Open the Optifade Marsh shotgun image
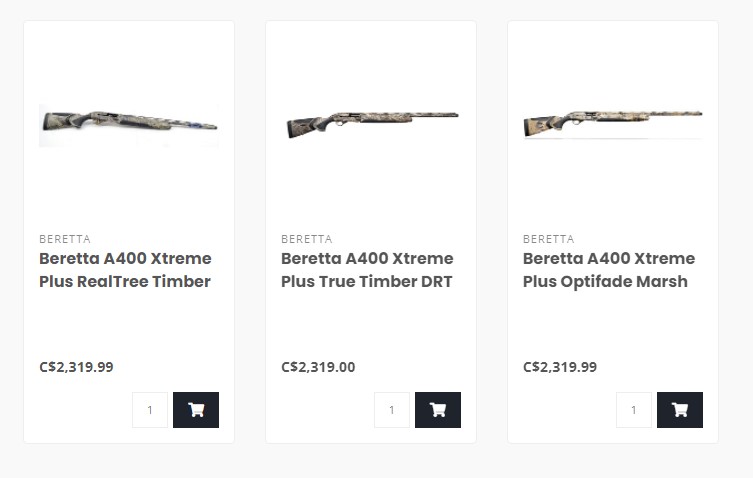This screenshot has height=478, width=753. [613, 124]
